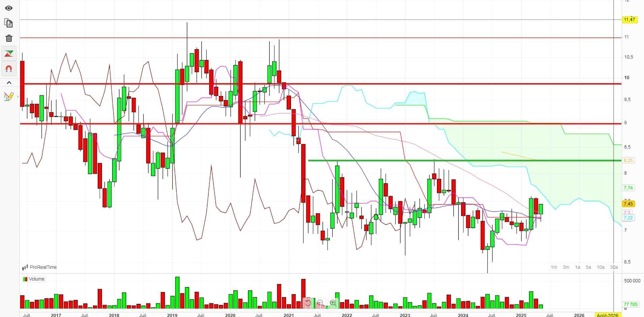This screenshot has width=644, height=317.
Task: Click the zoom out magnifier
Action: click(x=320, y=303)
